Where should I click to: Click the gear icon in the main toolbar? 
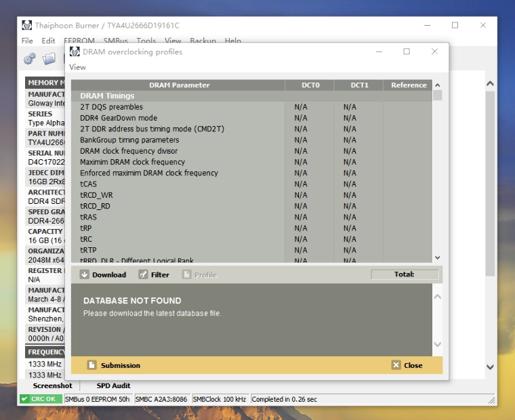point(30,59)
